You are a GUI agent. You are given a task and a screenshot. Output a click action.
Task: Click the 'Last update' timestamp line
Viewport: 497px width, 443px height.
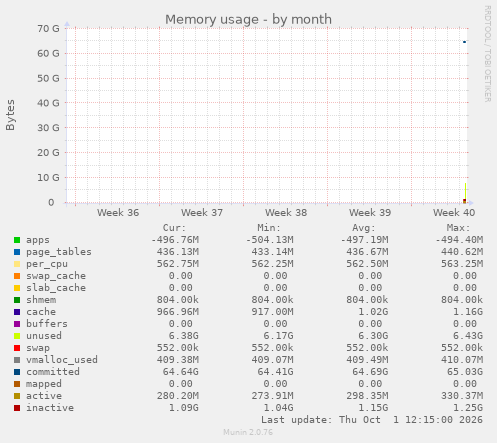click(372, 420)
